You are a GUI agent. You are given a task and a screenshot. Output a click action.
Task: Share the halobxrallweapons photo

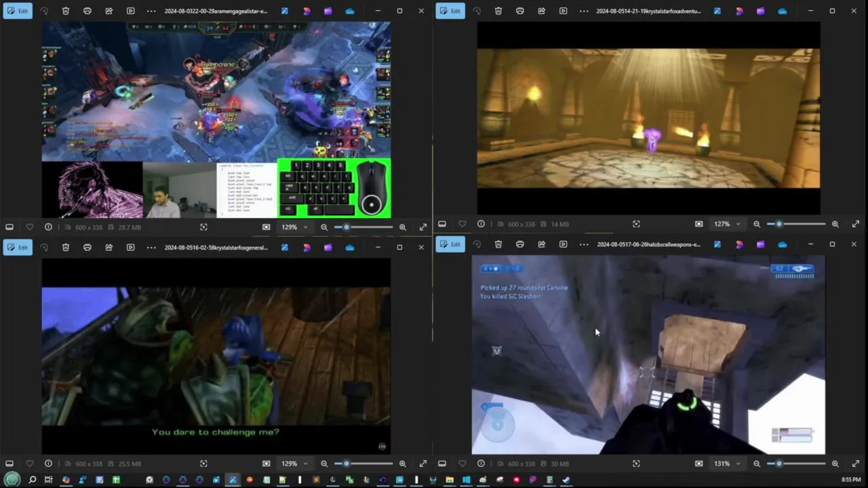(542, 244)
